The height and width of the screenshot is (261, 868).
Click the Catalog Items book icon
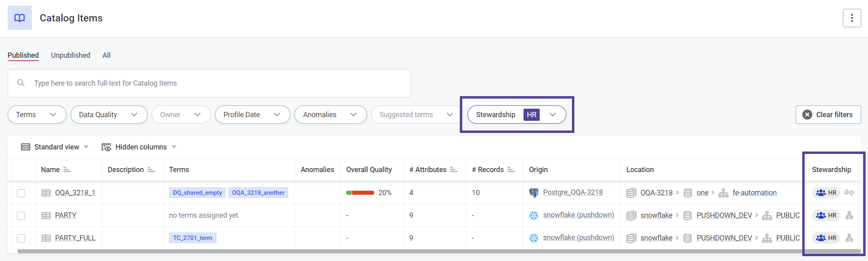coord(19,18)
